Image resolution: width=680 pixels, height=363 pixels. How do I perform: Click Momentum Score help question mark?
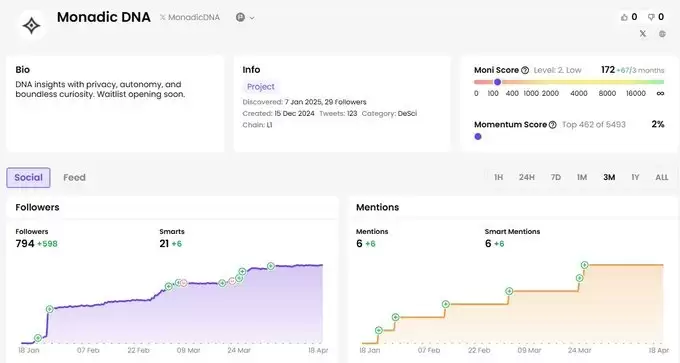pyautogui.click(x=552, y=125)
